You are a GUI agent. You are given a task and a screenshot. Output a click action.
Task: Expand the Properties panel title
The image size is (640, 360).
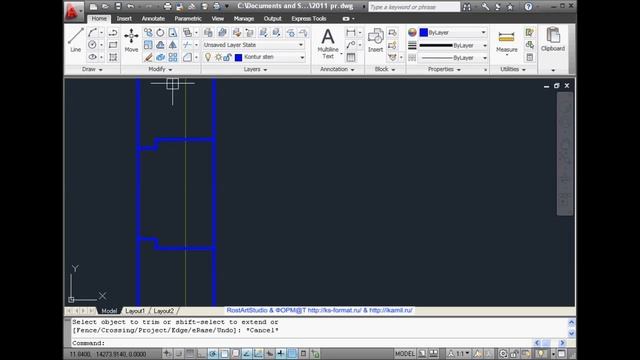[444, 69]
